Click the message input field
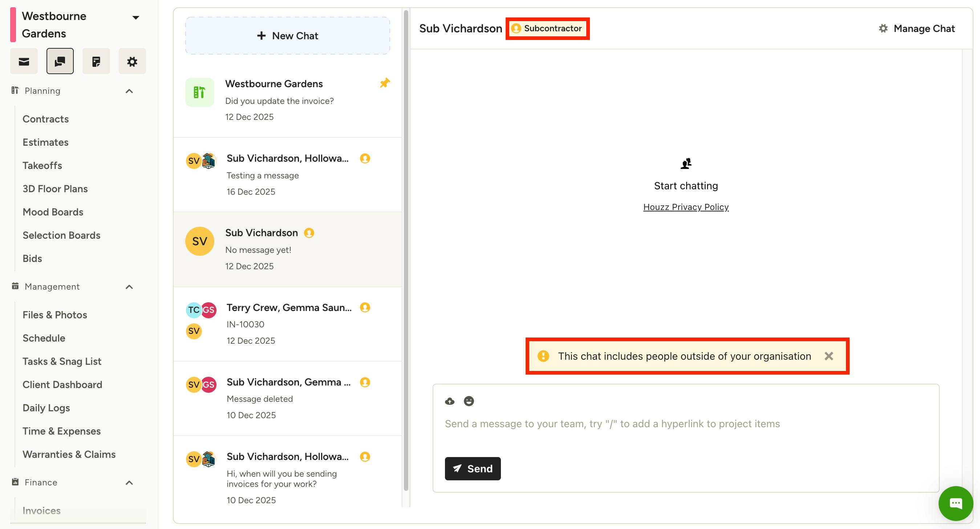 coord(686,424)
